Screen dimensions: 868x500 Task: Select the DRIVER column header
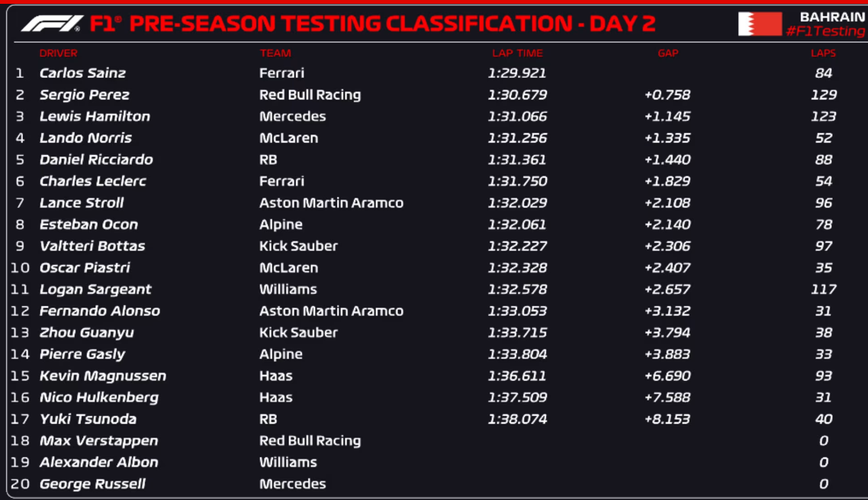tap(58, 53)
